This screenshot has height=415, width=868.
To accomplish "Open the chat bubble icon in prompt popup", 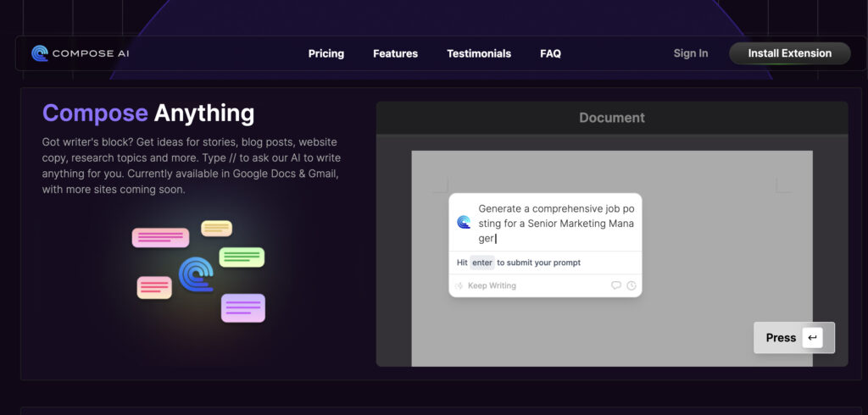I will pyautogui.click(x=615, y=285).
